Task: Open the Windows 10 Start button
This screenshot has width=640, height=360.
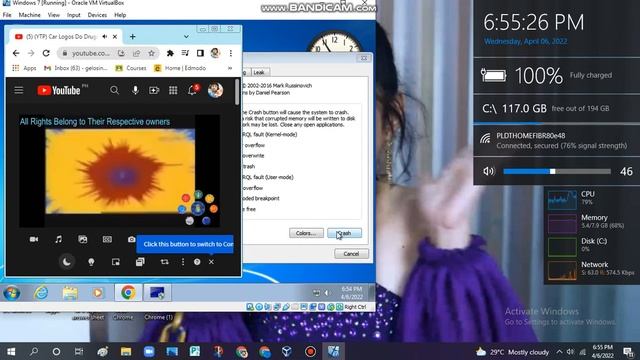Action: click(11, 351)
